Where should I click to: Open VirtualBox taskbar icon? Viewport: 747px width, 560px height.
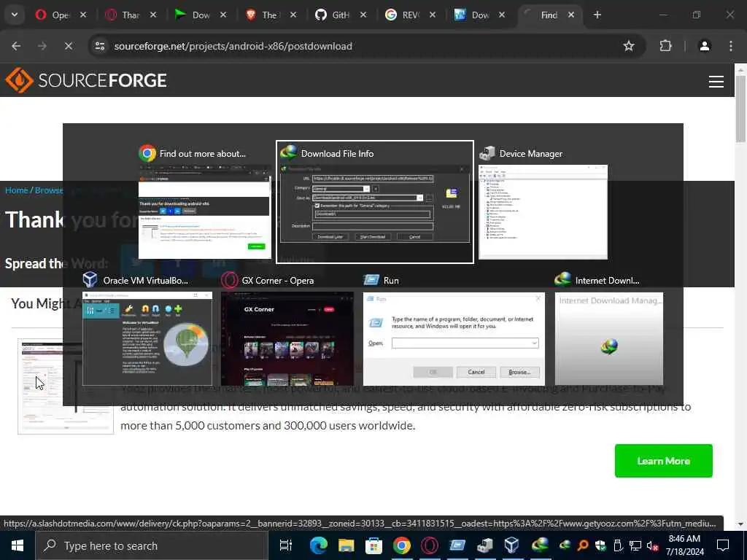point(512,545)
